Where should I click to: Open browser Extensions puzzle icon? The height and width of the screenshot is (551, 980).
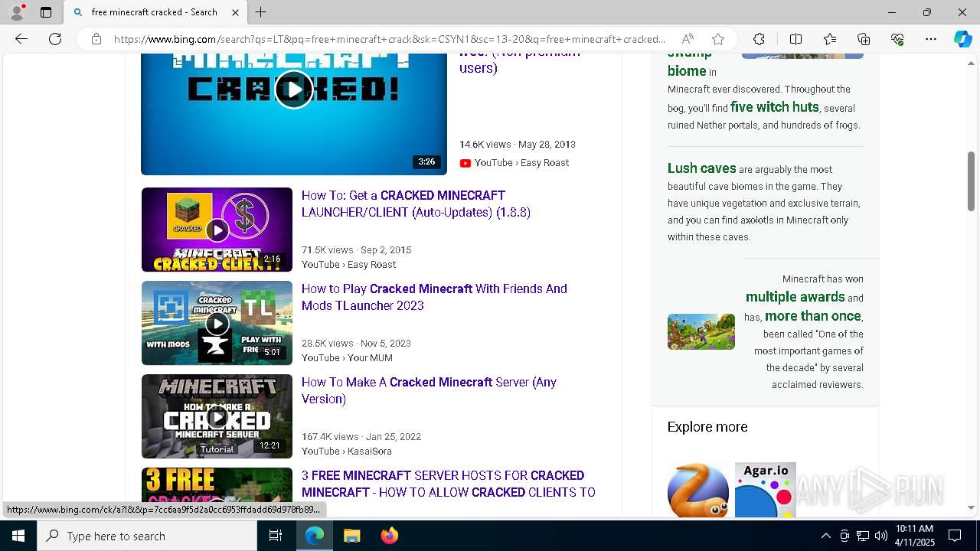coord(759,39)
